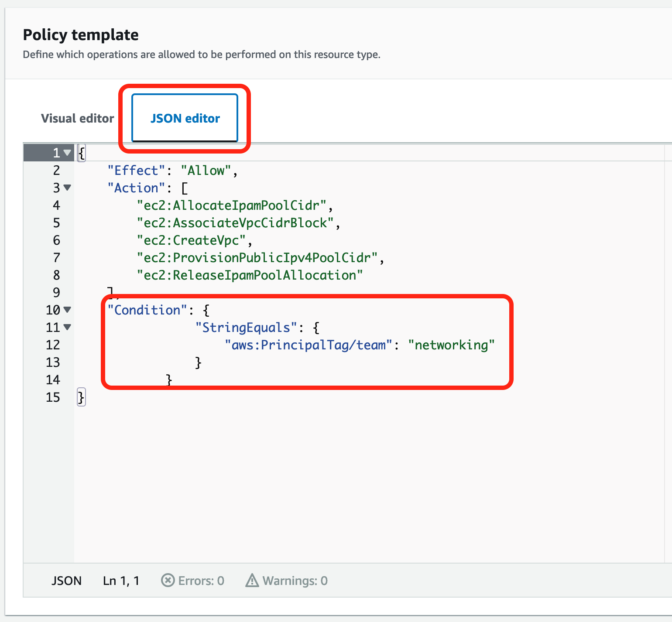Switch to the Visual editor tab
This screenshot has height=622, width=672.
pos(77,118)
